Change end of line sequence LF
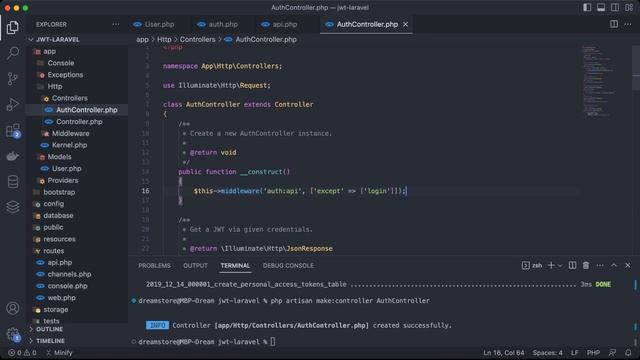Image resolution: width=640 pixels, height=360 pixels. tap(574, 353)
